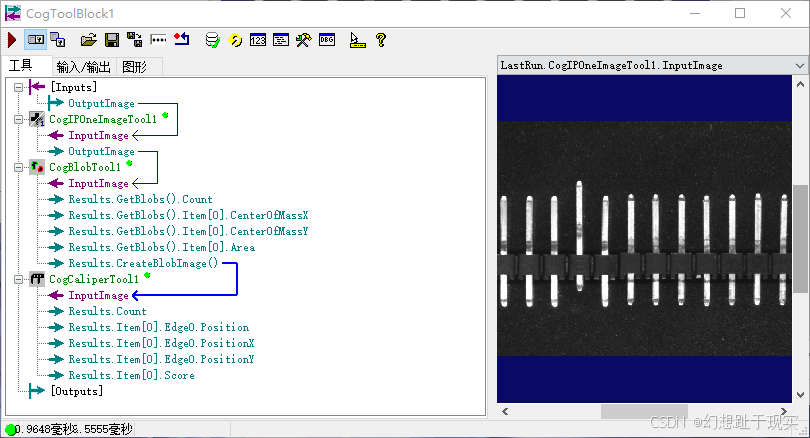Collapse the CogCaliperTool1 node
Viewport: 810px width, 438px height.
coord(19,279)
